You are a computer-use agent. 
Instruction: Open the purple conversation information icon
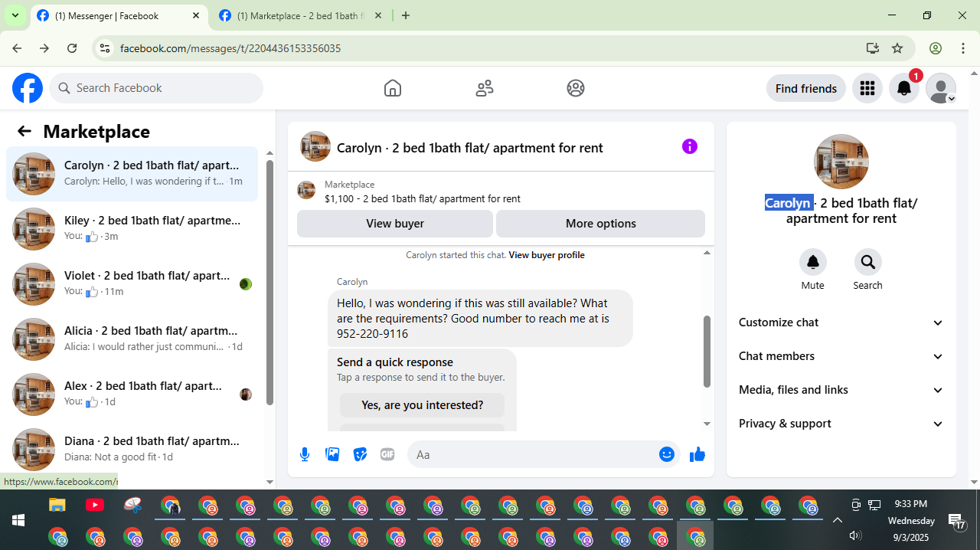[x=690, y=146]
